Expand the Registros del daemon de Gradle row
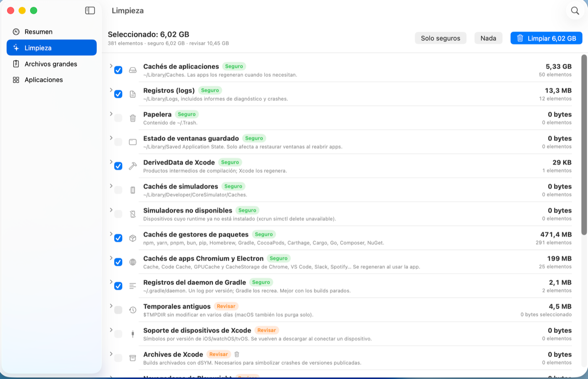The width and height of the screenshot is (588, 379). pos(111,282)
